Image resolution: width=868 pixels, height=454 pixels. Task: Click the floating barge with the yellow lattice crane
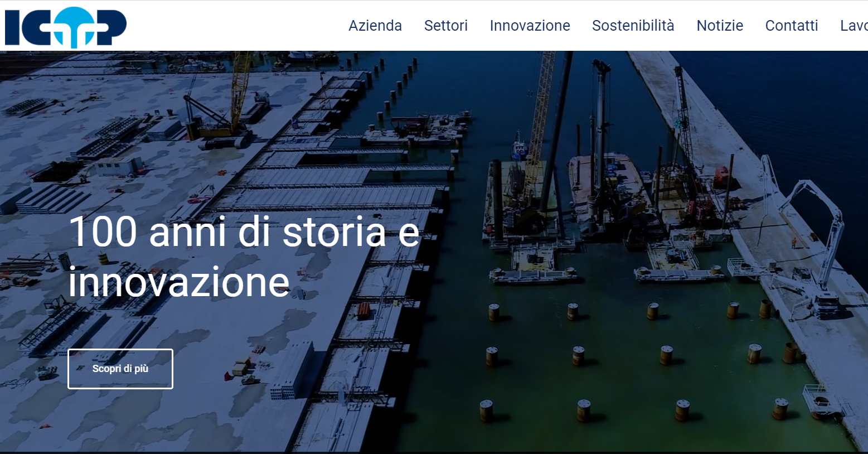[x=524, y=201]
